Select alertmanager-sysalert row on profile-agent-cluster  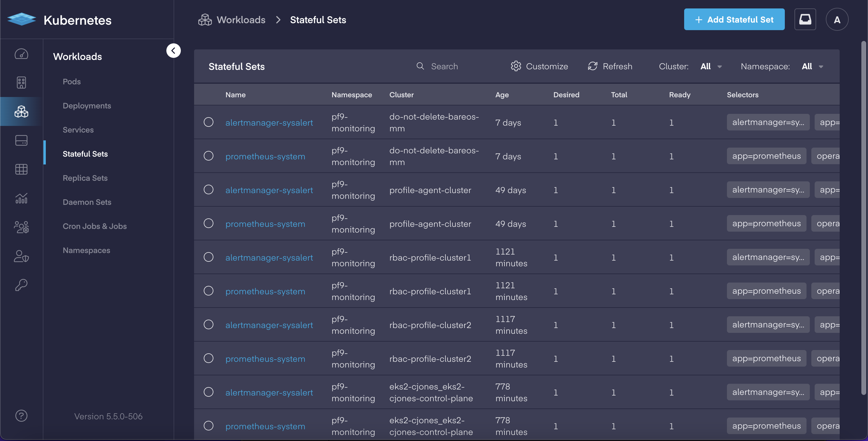click(209, 189)
